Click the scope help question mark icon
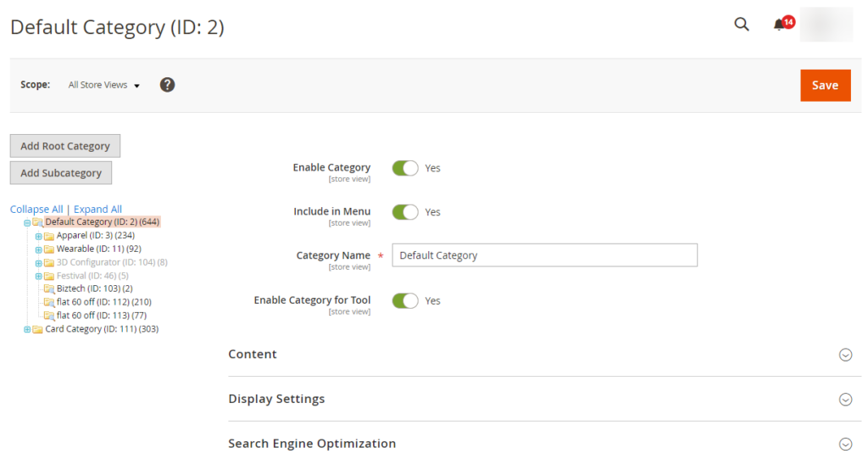 coord(167,85)
